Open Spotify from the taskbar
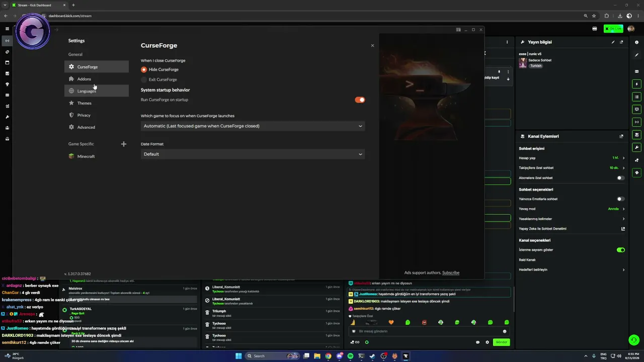Screen dimensions: 644x362 (x=350, y=356)
